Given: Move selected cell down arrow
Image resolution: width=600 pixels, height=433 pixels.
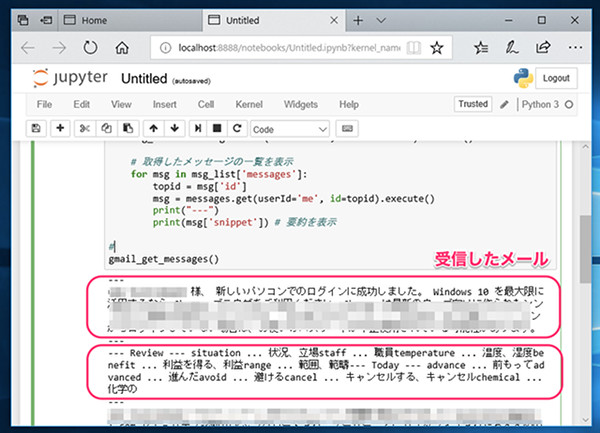Looking at the screenshot, I should [x=174, y=129].
